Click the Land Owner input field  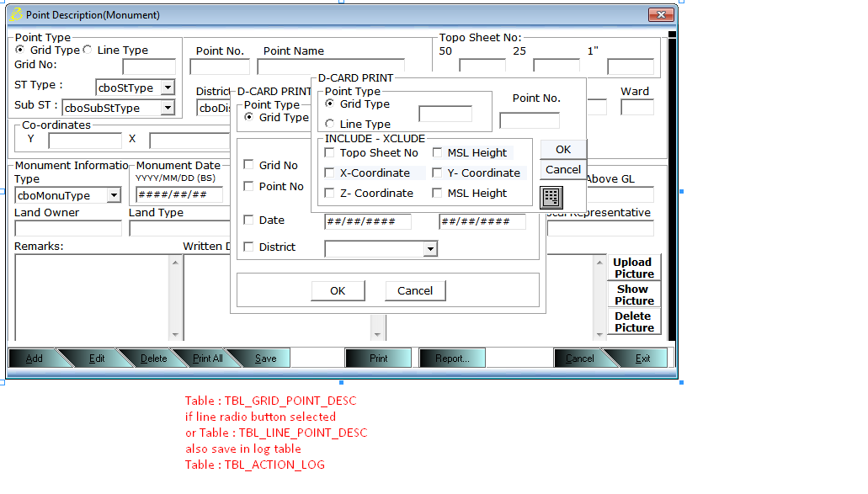click(68, 229)
